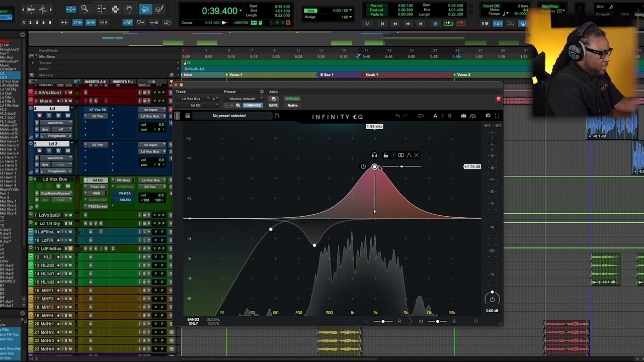The height and width of the screenshot is (362, 644).
Task: Toggle plugin BYPASS button
Action: (292, 99)
